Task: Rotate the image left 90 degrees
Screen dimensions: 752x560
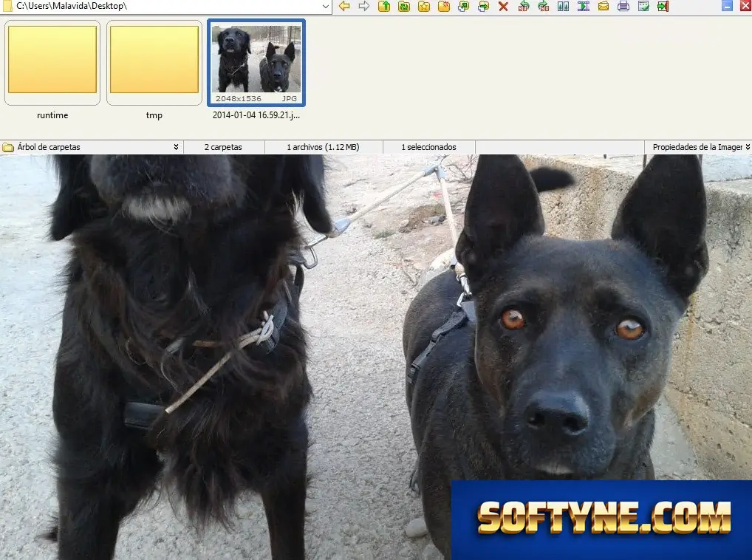Action: tap(524, 6)
